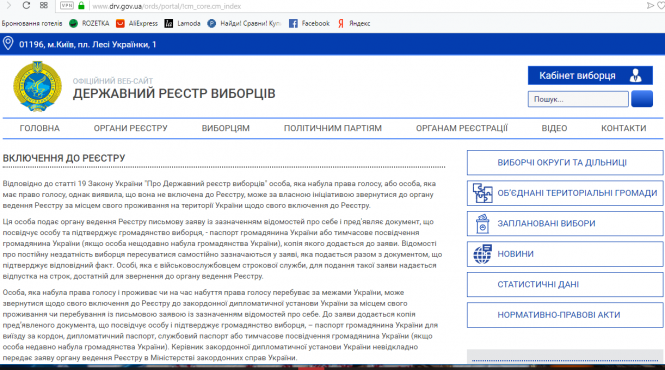The width and height of the screenshot is (665, 370).
Task: Open the Facebook bookmark
Action: pos(309,23)
